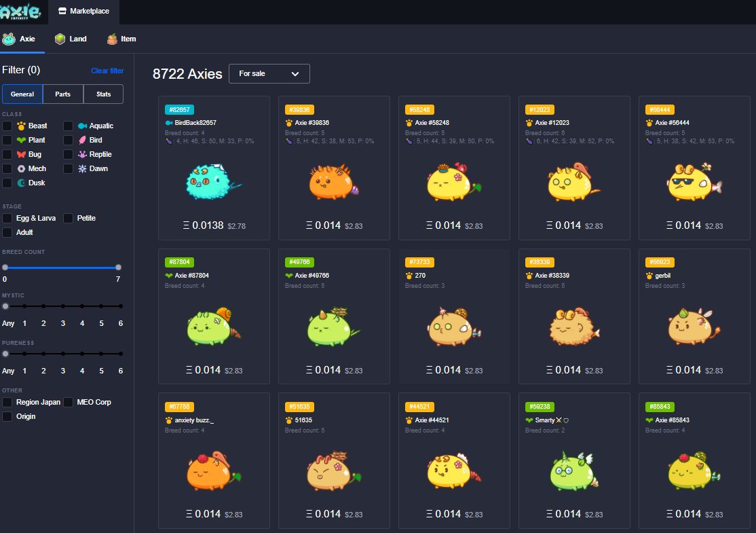Select the Axie #87804 listing badge
Image resolution: width=756 pixels, height=533 pixels.
click(x=180, y=262)
